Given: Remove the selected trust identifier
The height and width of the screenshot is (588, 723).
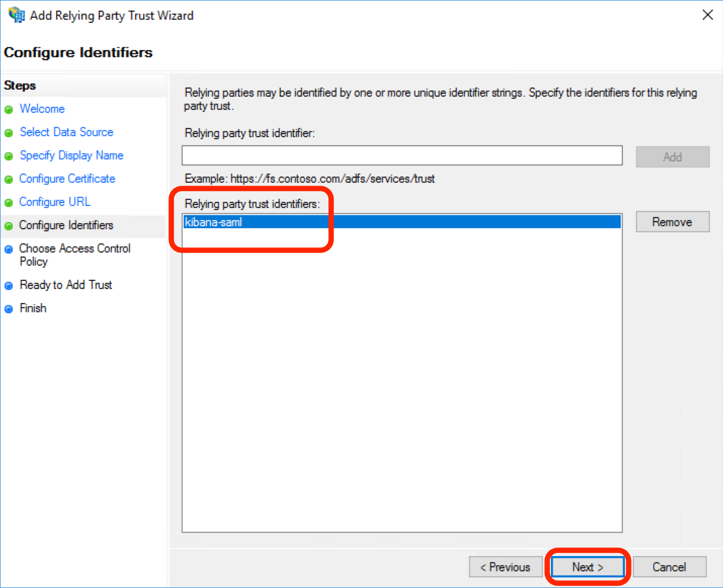Looking at the screenshot, I should coord(672,222).
